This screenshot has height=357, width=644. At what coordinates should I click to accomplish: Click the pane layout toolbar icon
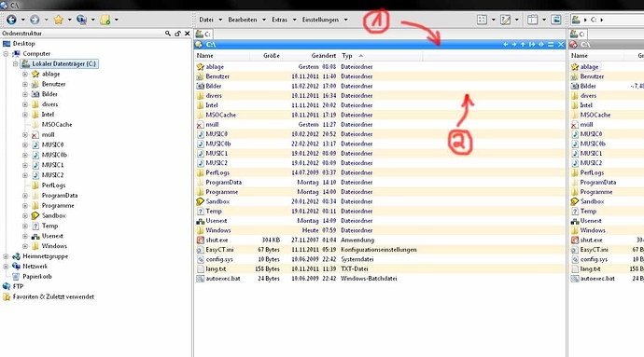533,20
